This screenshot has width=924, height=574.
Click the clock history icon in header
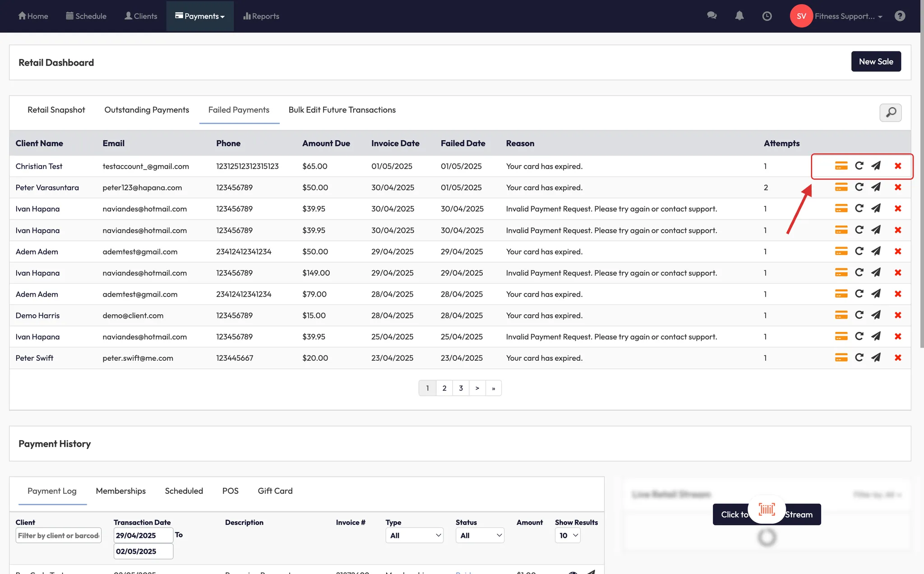click(767, 16)
